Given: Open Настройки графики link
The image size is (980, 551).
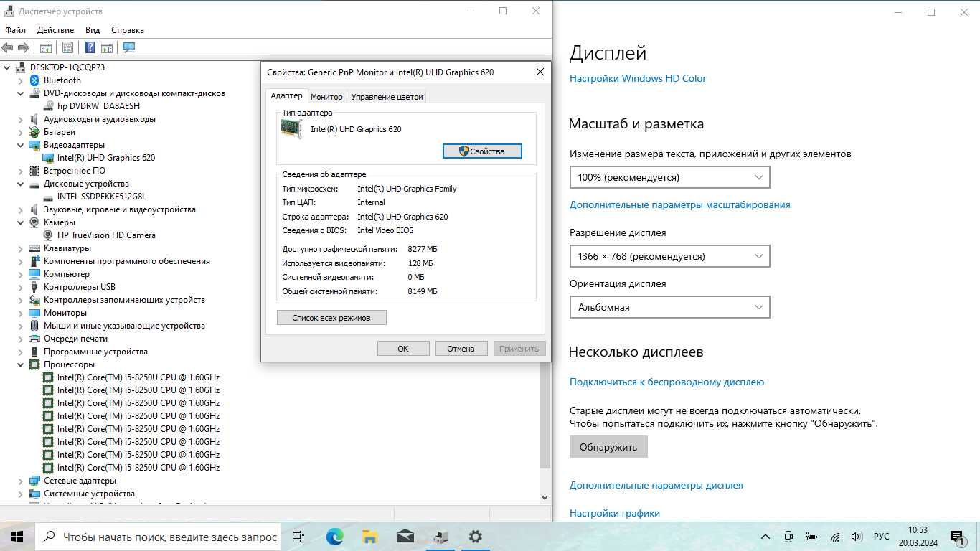Looking at the screenshot, I should coord(614,513).
